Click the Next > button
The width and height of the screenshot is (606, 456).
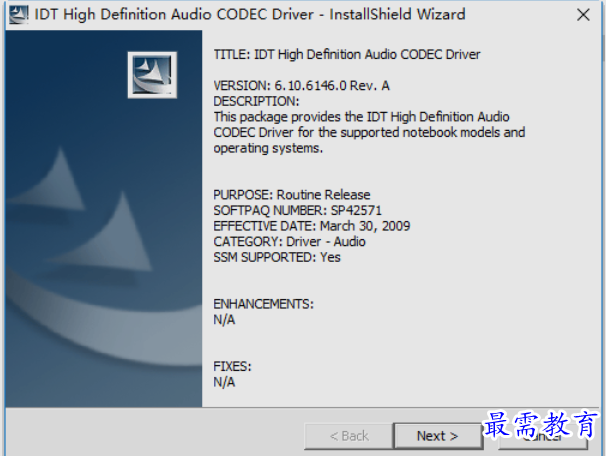pyautogui.click(x=438, y=436)
